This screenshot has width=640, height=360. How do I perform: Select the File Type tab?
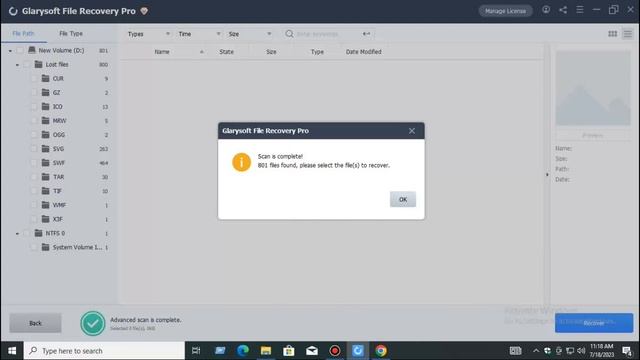click(71, 33)
